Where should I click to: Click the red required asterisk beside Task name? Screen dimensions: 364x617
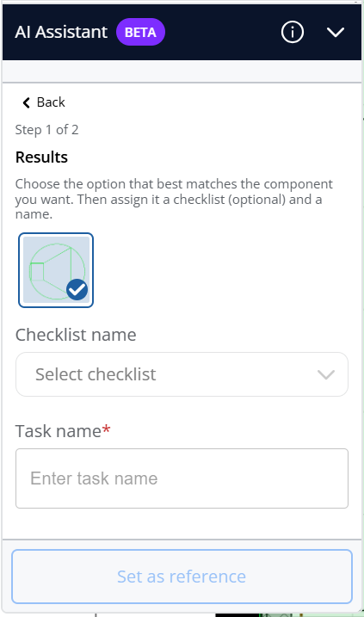pyautogui.click(x=106, y=429)
